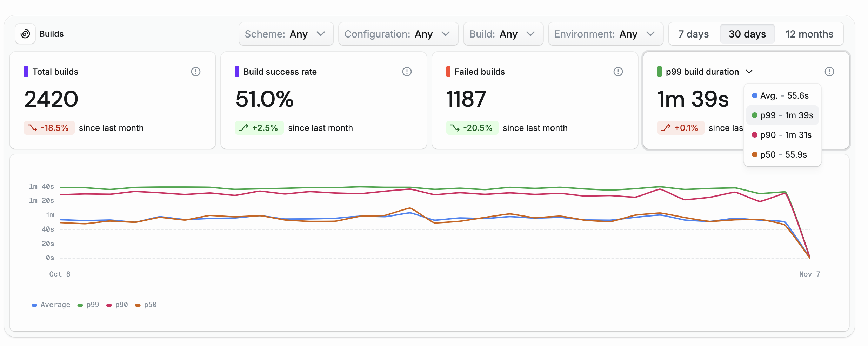868x346 pixels.
Task: Open the Configuration filter dropdown
Action: pyautogui.click(x=398, y=34)
